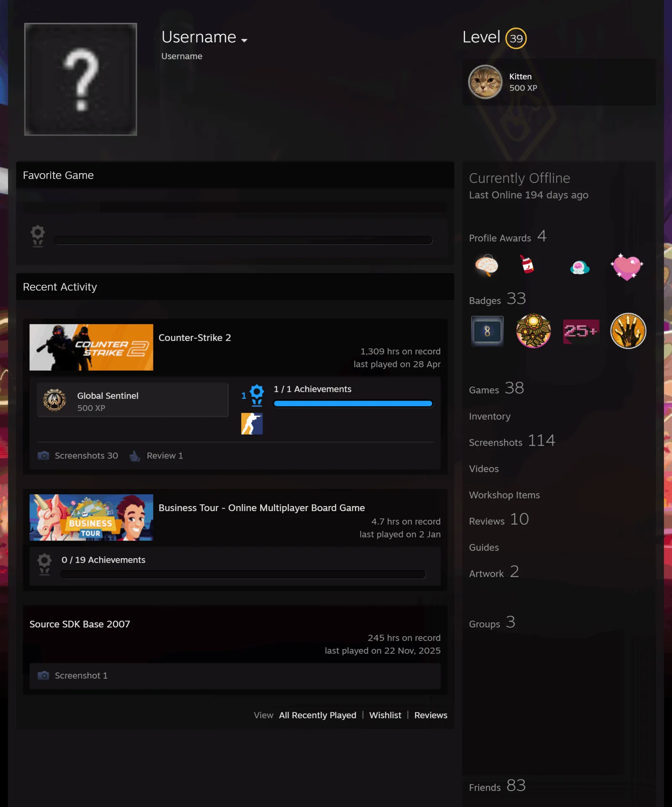The image size is (672, 807).
Task: Open the Business Tour game banner
Action: coord(91,517)
